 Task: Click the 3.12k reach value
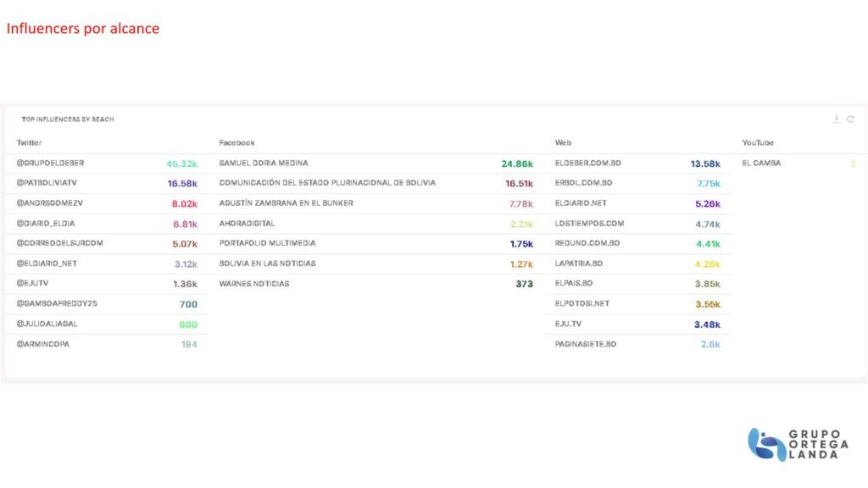[186, 264]
